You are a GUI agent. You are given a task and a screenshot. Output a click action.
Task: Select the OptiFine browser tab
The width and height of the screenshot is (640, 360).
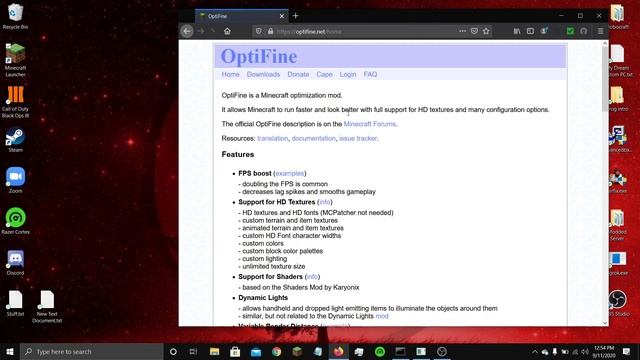click(x=242, y=16)
